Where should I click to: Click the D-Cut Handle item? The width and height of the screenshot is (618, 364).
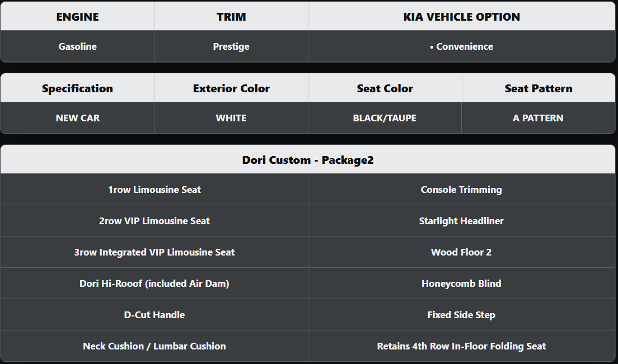click(x=154, y=315)
